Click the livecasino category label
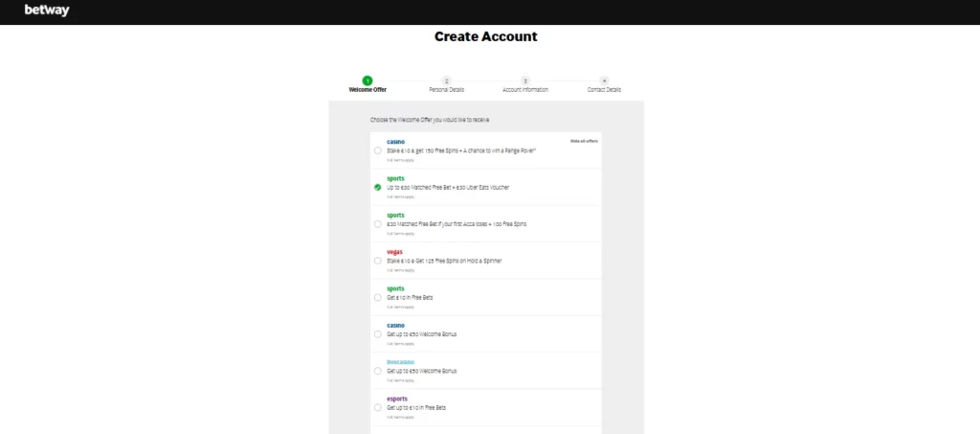This screenshot has height=434, width=980. 400,362
